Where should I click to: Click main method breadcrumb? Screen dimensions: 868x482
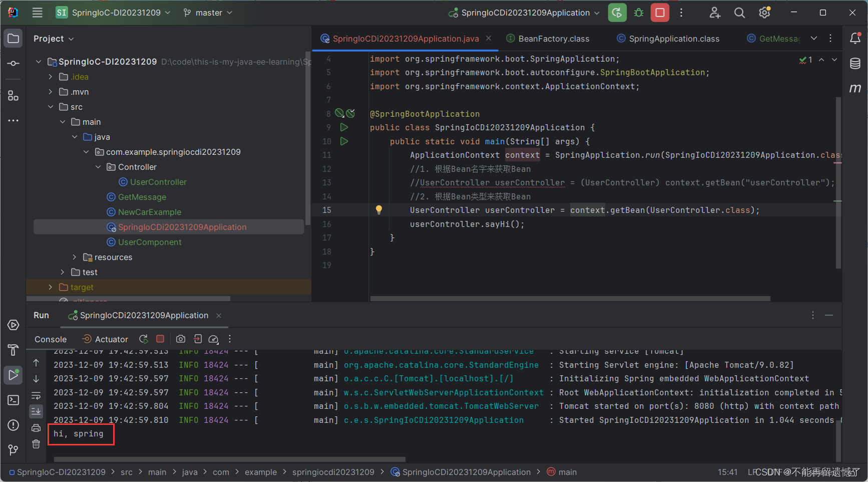[x=562, y=472]
